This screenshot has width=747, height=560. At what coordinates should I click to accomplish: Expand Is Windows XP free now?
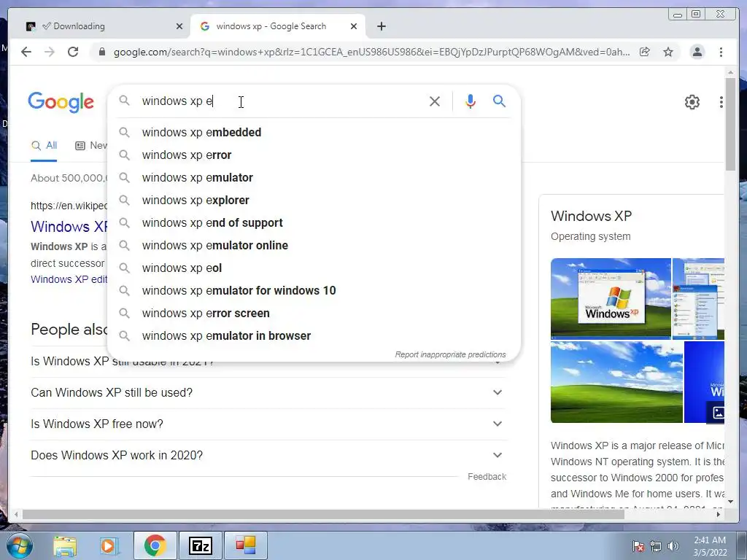pos(268,424)
